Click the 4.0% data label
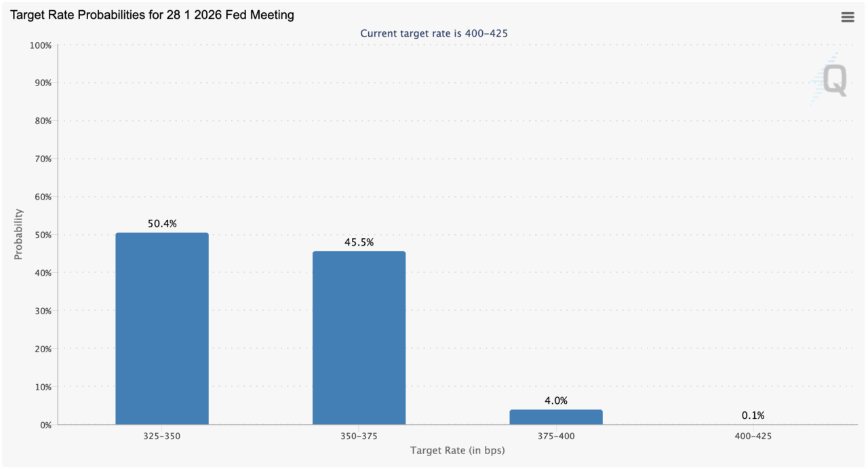This screenshot has width=868, height=469. click(x=555, y=400)
